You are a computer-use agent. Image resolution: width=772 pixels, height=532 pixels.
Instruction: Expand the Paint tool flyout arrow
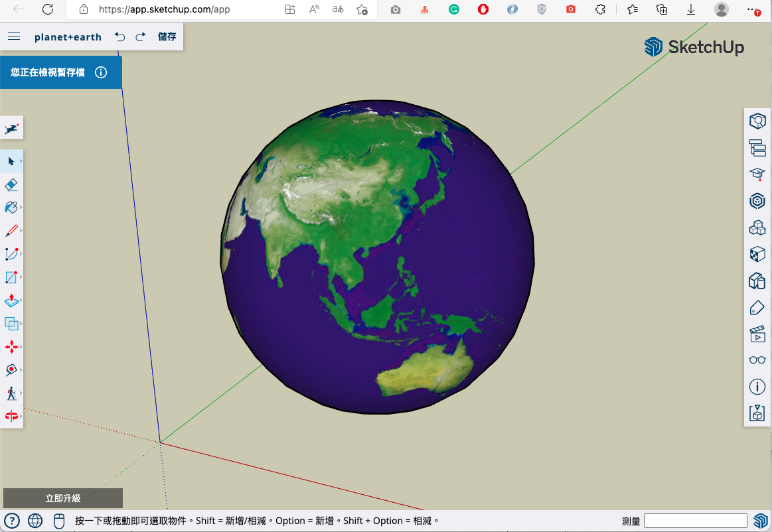(x=21, y=207)
